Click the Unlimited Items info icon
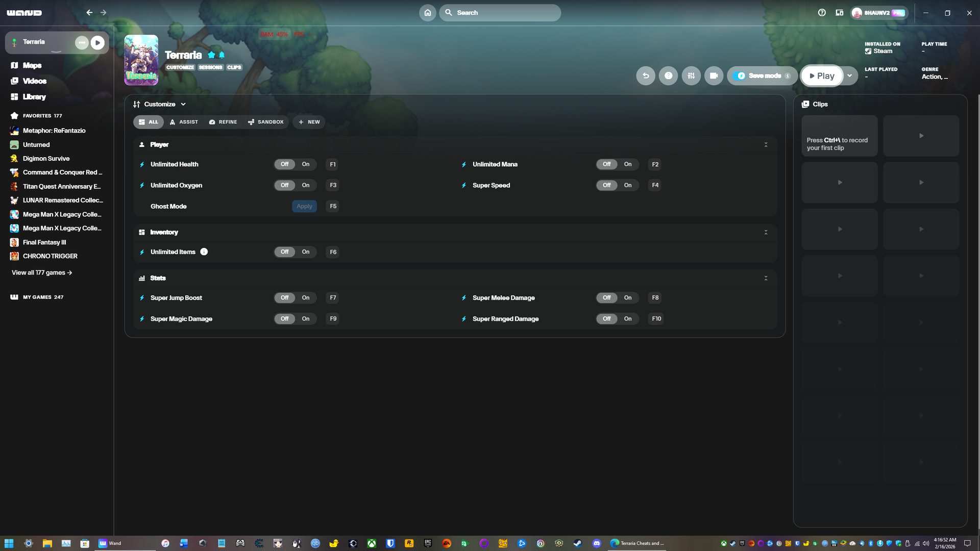The height and width of the screenshot is (551, 980). [x=204, y=252]
